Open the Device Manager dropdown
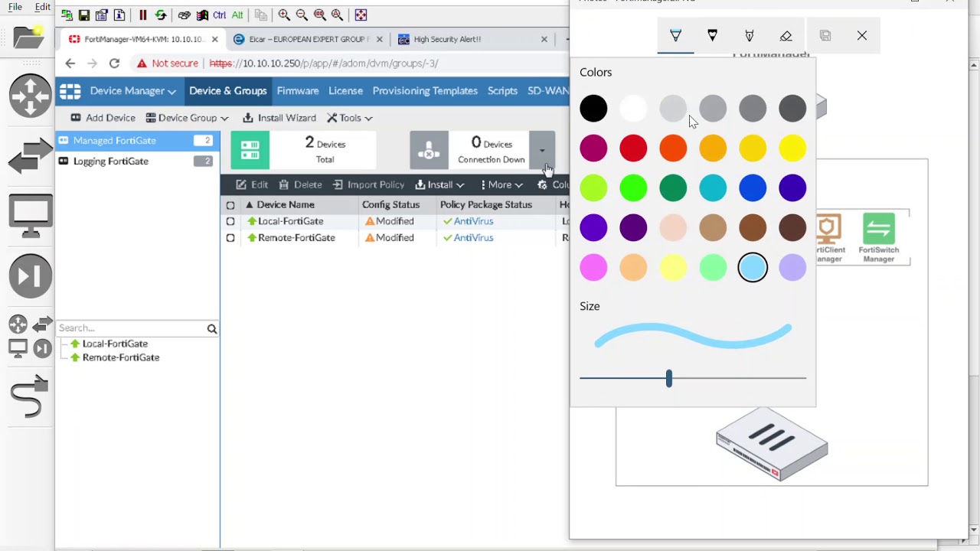The height and width of the screenshot is (551, 980). 132,91
